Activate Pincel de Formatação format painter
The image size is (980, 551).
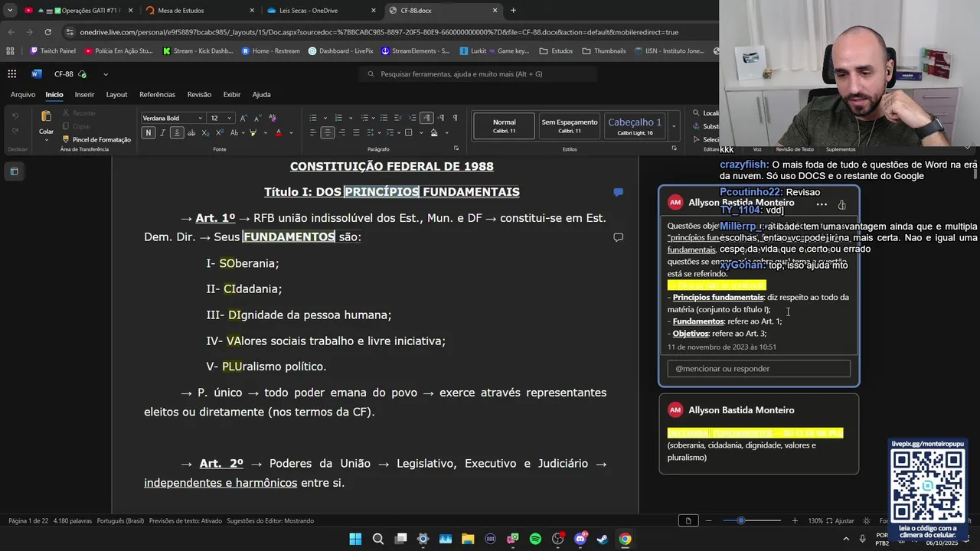click(x=96, y=139)
